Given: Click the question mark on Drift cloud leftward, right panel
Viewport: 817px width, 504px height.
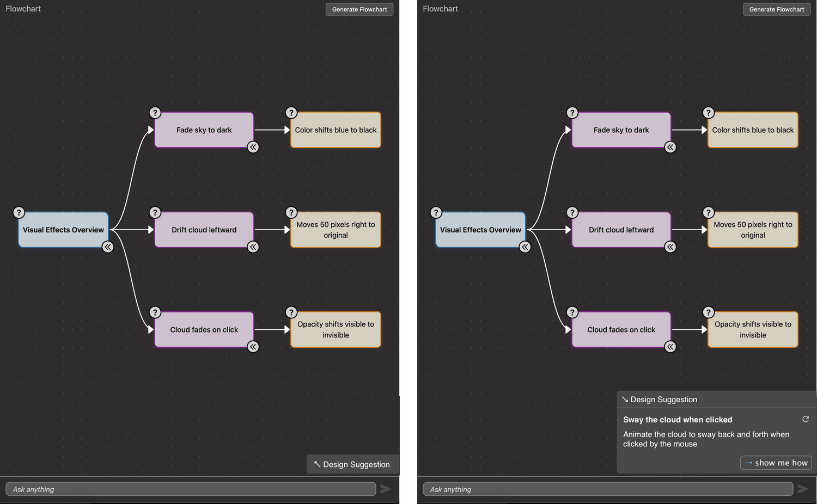Looking at the screenshot, I should 572,213.
